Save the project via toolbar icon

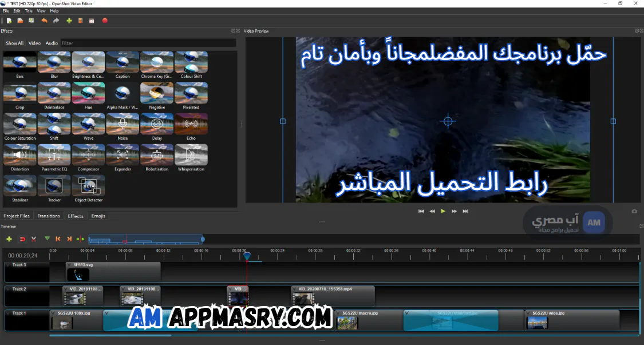[x=31, y=21]
